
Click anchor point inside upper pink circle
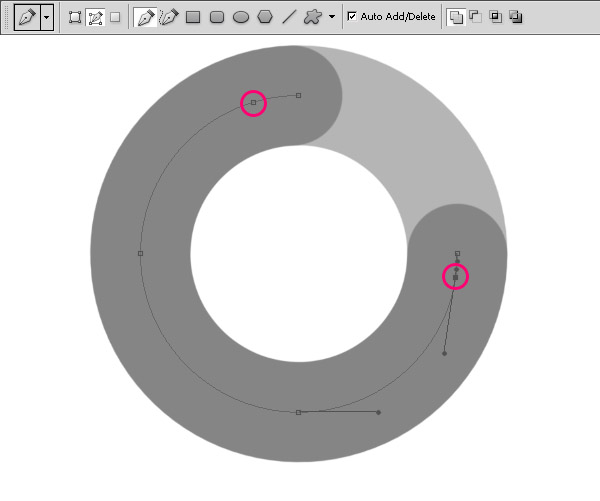tap(253, 103)
